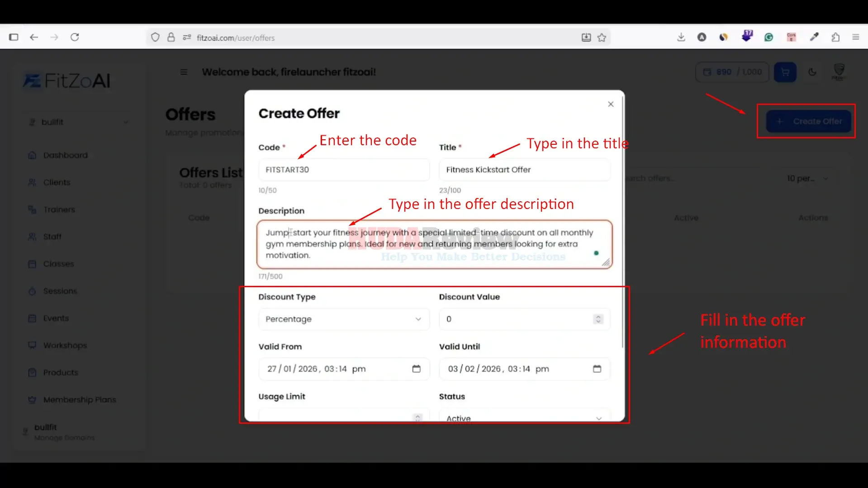Open the Discount Type Percentage dropdown
Screen dimensions: 868x488
coord(344,319)
